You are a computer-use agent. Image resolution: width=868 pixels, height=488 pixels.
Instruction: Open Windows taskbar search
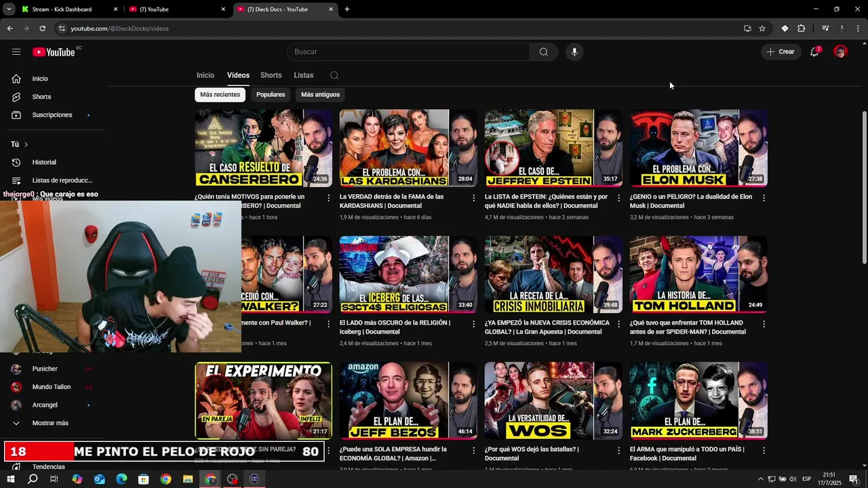[33, 479]
